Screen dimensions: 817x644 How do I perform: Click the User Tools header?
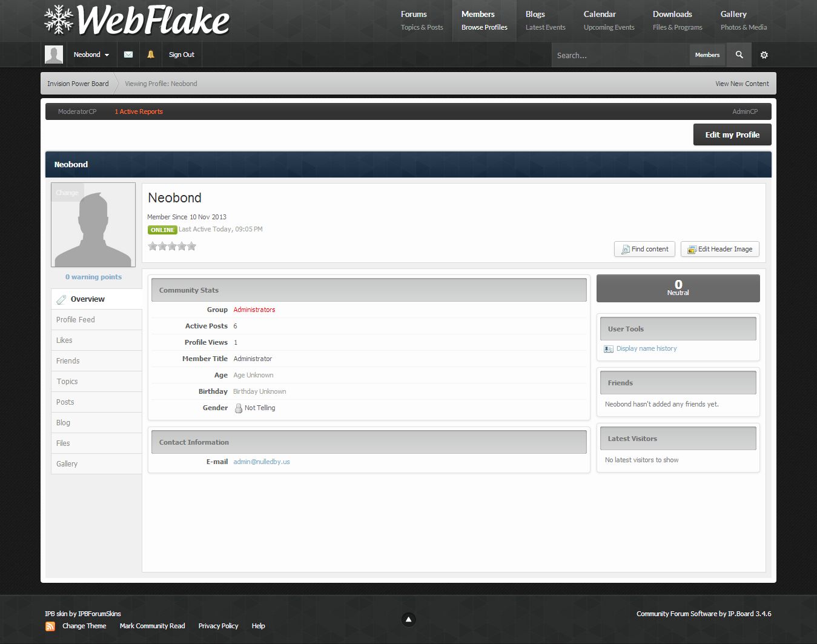click(678, 329)
